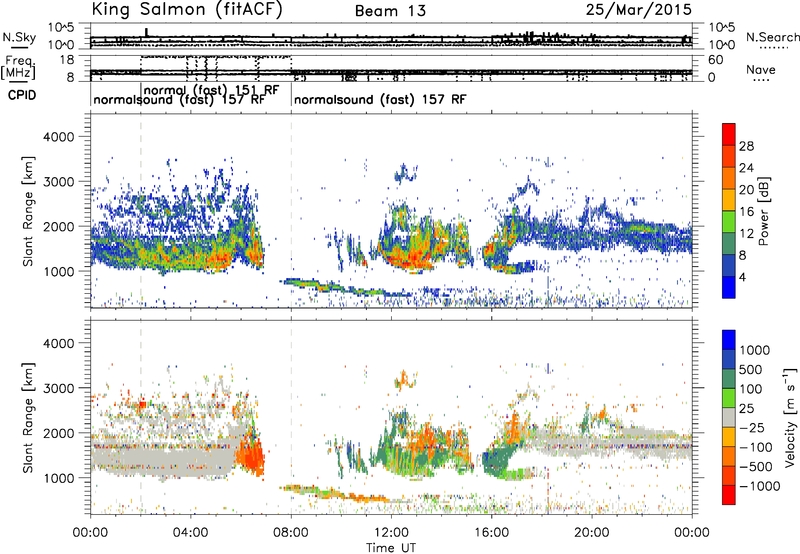This screenshot has height=554, width=800.
Task: Click the '4' tick on power colorbar
Action: click(742, 277)
